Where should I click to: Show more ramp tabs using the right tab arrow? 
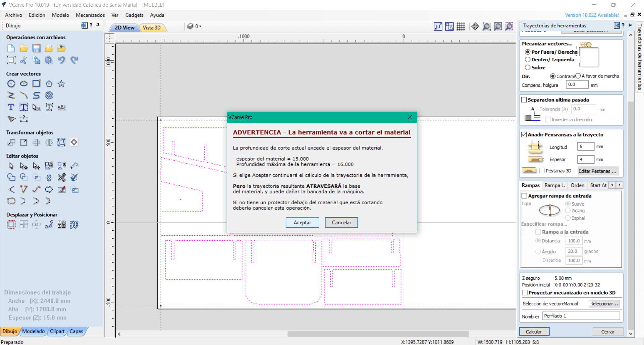[620, 185]
